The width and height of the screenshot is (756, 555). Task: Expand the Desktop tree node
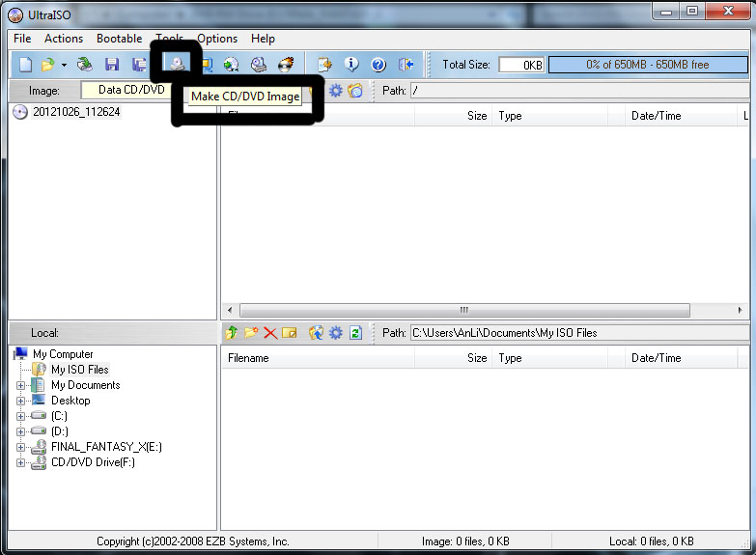(x=20, y=401)
